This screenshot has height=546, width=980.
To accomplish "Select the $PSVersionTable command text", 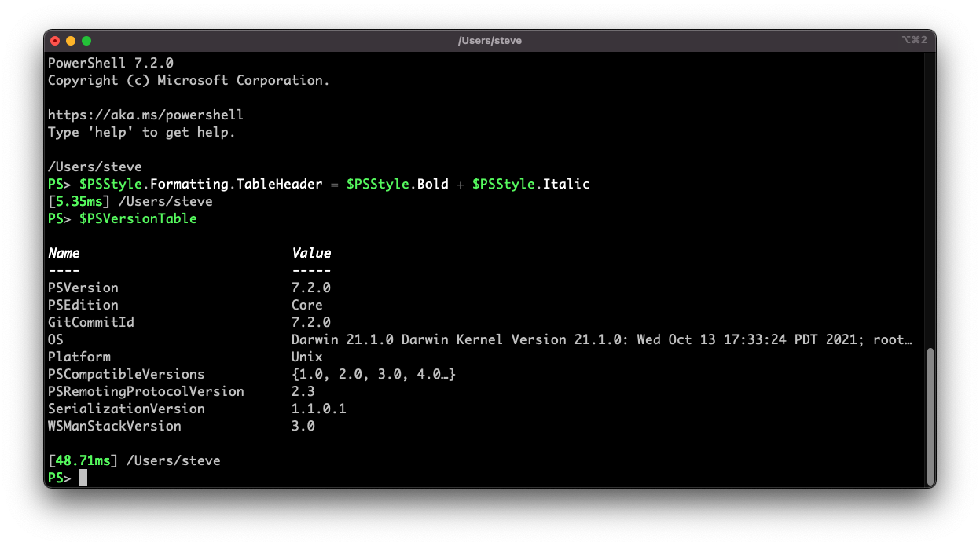I will 138,218.
